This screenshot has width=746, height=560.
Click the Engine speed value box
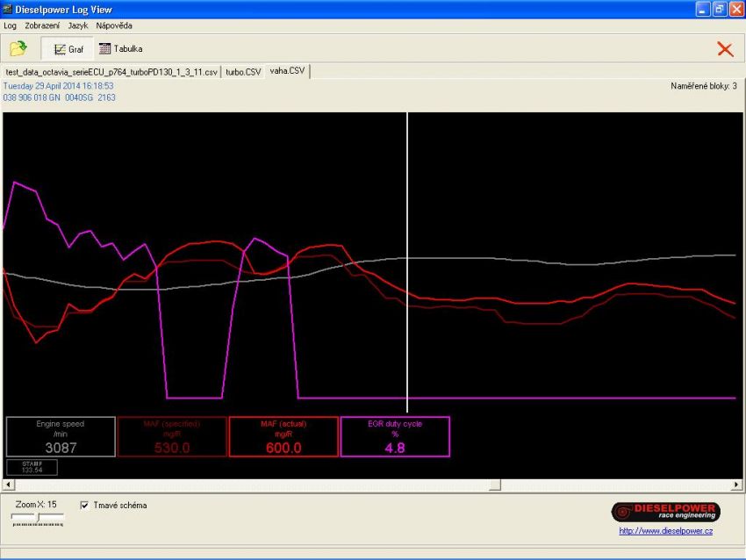click(61, 437)
